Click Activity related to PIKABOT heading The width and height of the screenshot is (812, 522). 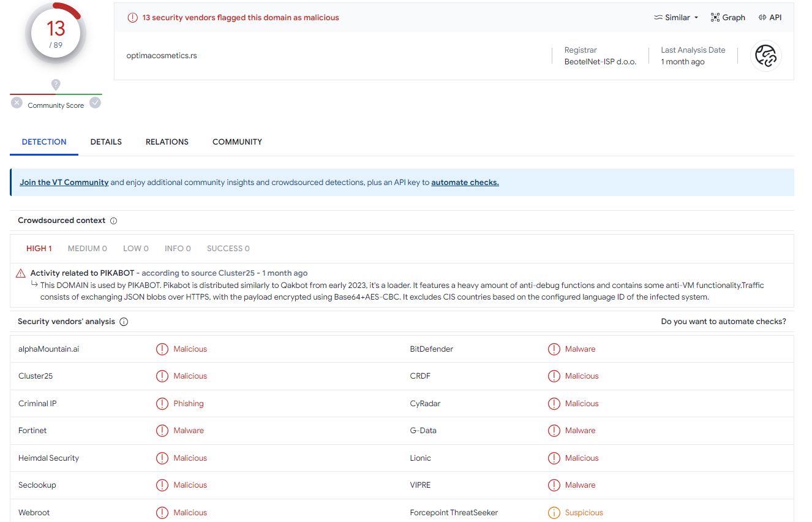tap(82, 273)
